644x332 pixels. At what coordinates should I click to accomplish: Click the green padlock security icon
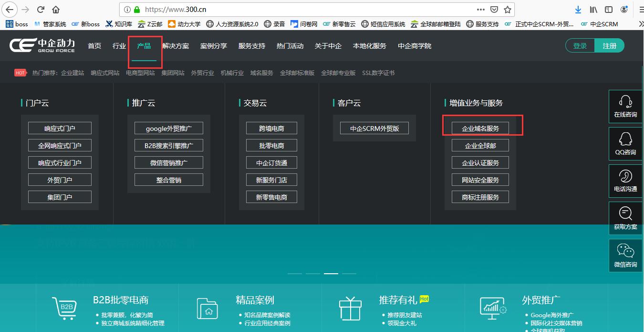pyautogui.click(x=137, y=10)
